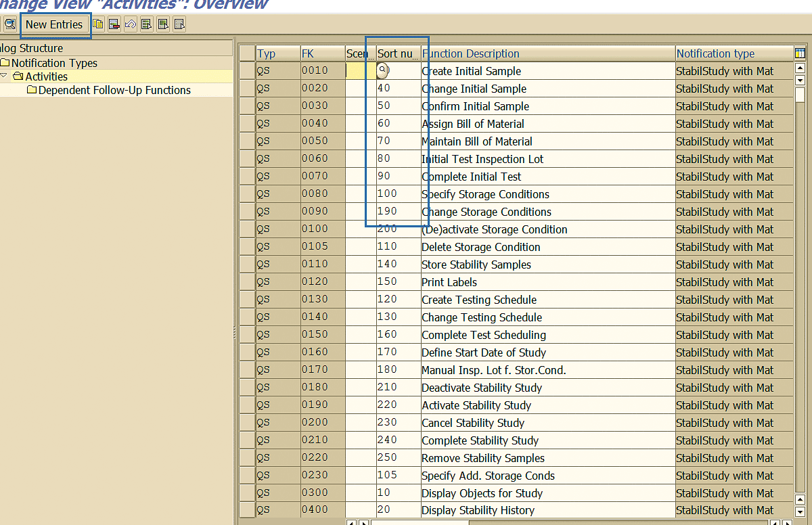This screenshot has height=525, width=812.
Task: Click sort number field showing 105
Action: click(399, 476)
